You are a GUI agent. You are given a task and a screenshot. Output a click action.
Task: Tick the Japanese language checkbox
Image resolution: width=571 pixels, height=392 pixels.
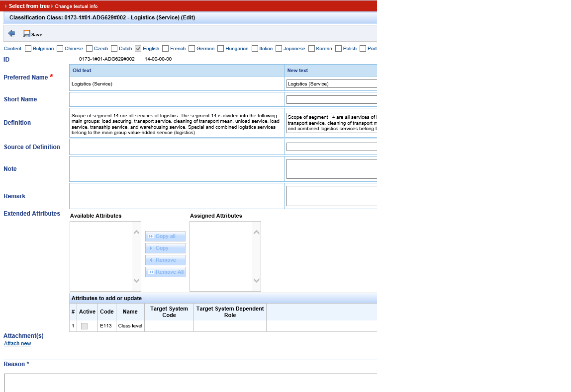click(x=279, y=49)
